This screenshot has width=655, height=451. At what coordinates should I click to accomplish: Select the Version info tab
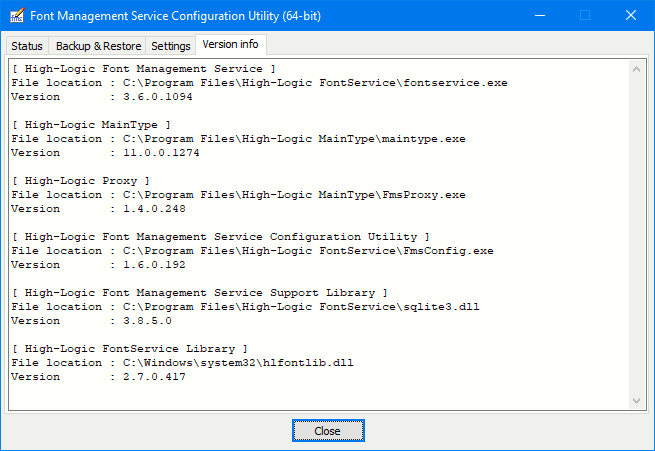[230, 45]
